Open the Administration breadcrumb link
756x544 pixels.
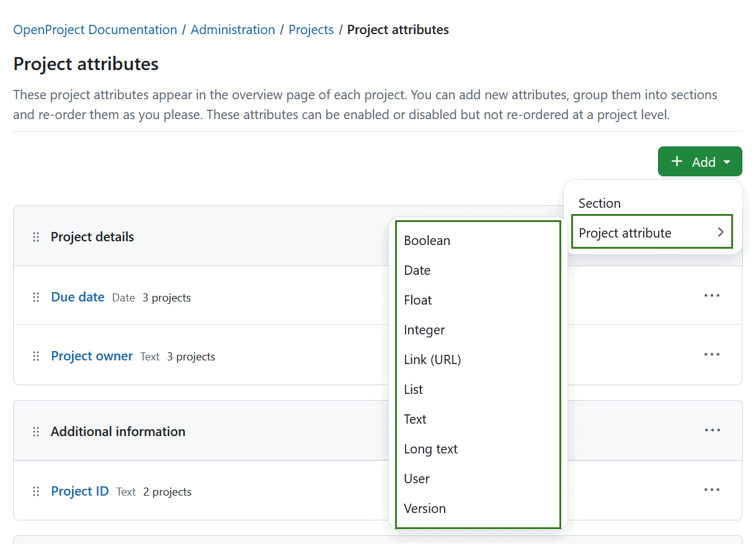pos(233,29)
